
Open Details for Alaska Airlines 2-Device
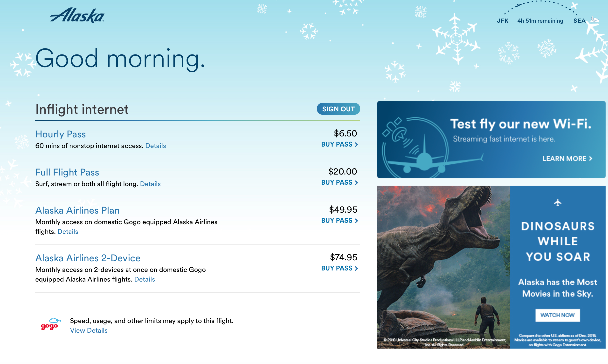tap(144, 279)
